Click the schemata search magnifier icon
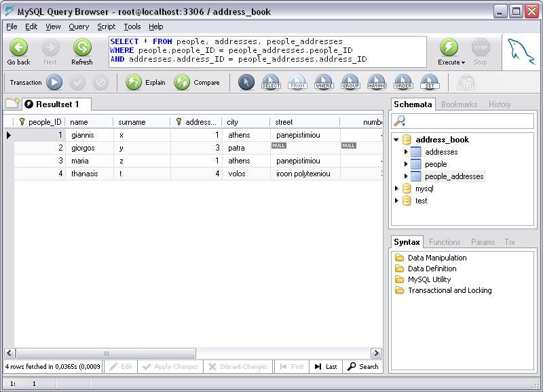Screen dimensions: 543x392 click(x=400, y=121)
